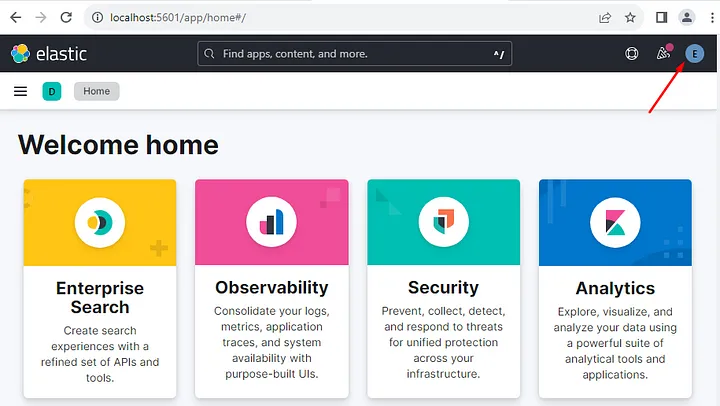Click the Elastic logo
Image resolution: width=720 pixels, height=406 pixels.
(48, 54)
